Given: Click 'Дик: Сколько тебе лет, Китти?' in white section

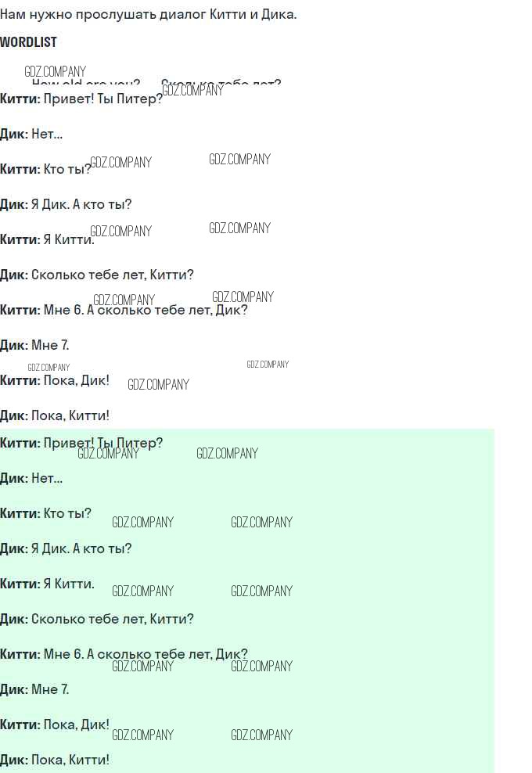Looking at the screenshot, I should 97,275.
